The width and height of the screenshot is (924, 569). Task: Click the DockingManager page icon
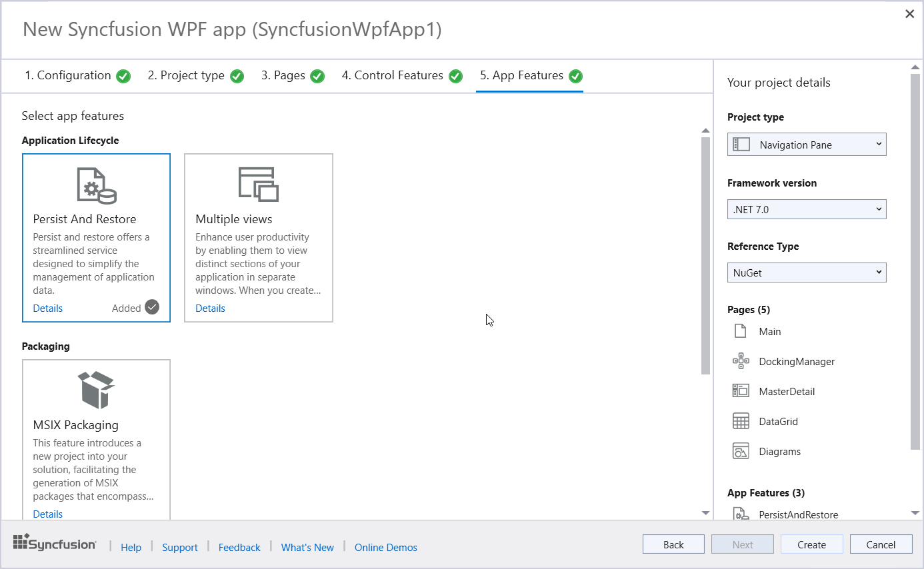(x=741, y=362)
